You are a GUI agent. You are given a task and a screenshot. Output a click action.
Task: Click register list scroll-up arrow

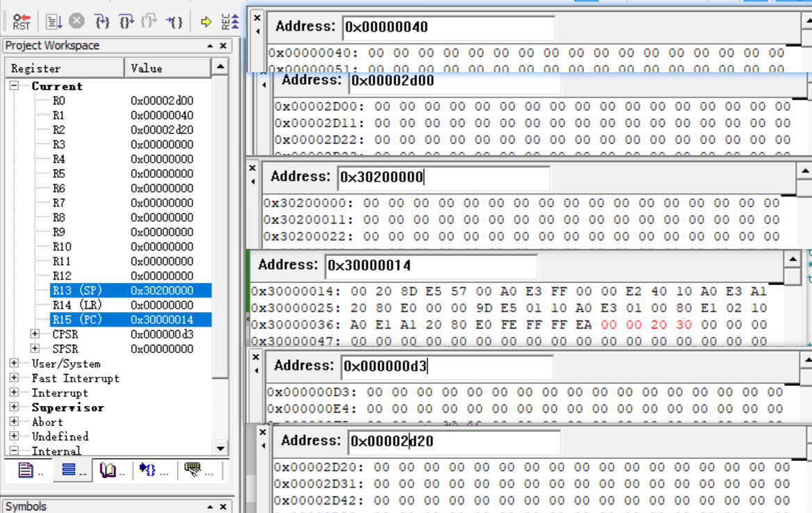220,67
